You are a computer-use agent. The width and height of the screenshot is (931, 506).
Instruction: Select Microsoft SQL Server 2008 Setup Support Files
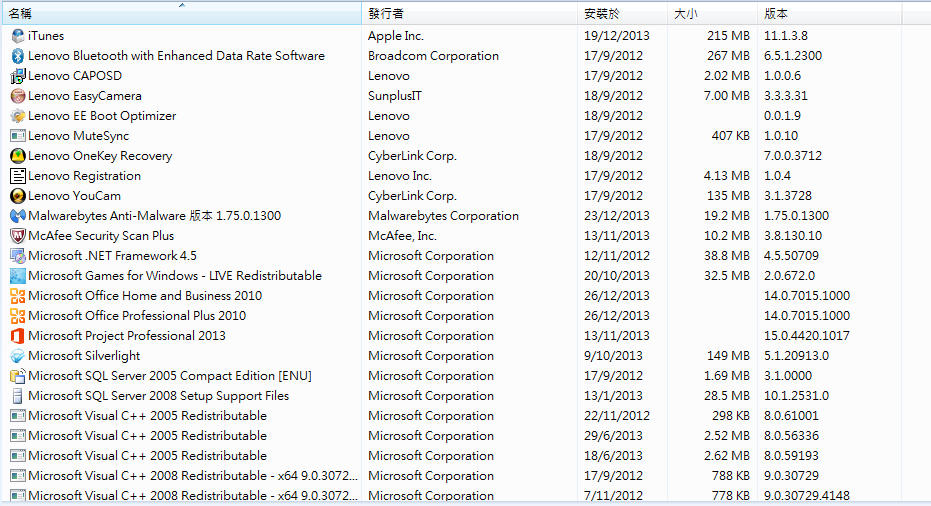[x=451, y=396]
